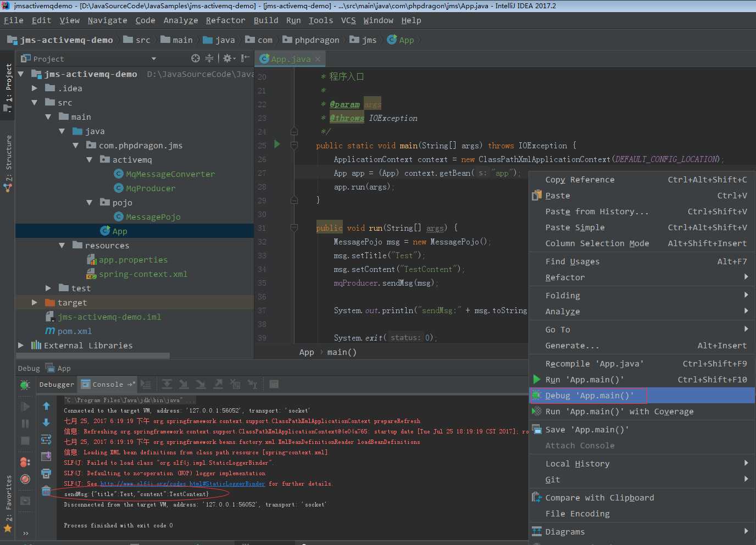
Task: Click Force Step Into icon
Action: [x=201, y=385]
